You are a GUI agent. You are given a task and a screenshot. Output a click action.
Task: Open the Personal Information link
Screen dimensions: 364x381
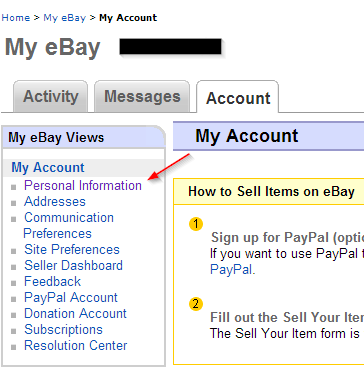click(x=83, y=186)
